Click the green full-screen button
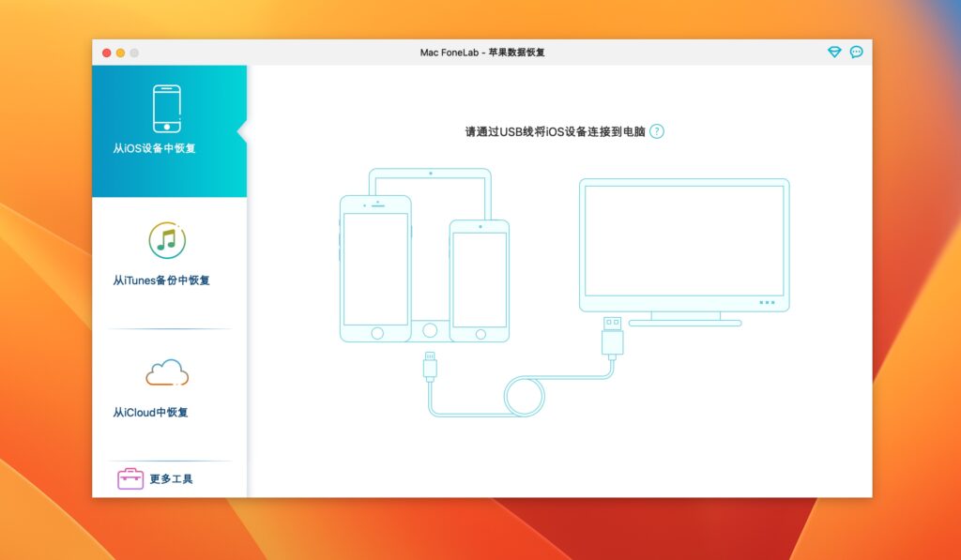The height and width of the screenshot is (560, 961). (133, 53)
